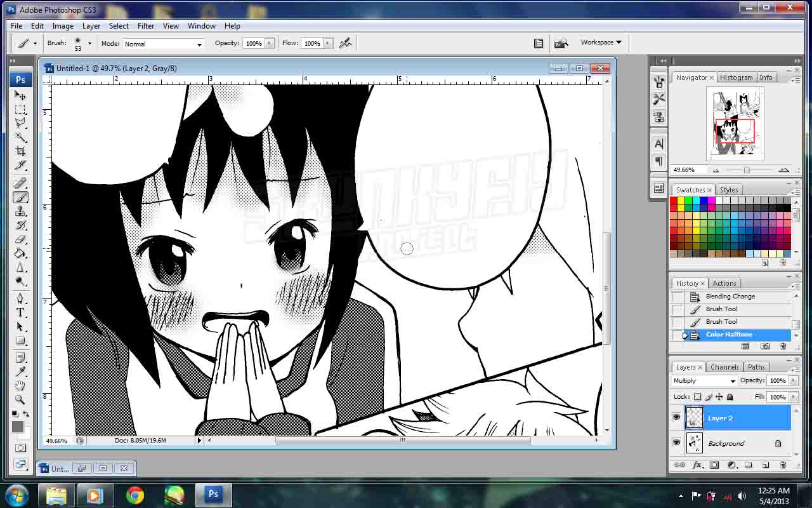Hide the Background layer eye icon
812x508 pixels.
click(x=676, y=443)
